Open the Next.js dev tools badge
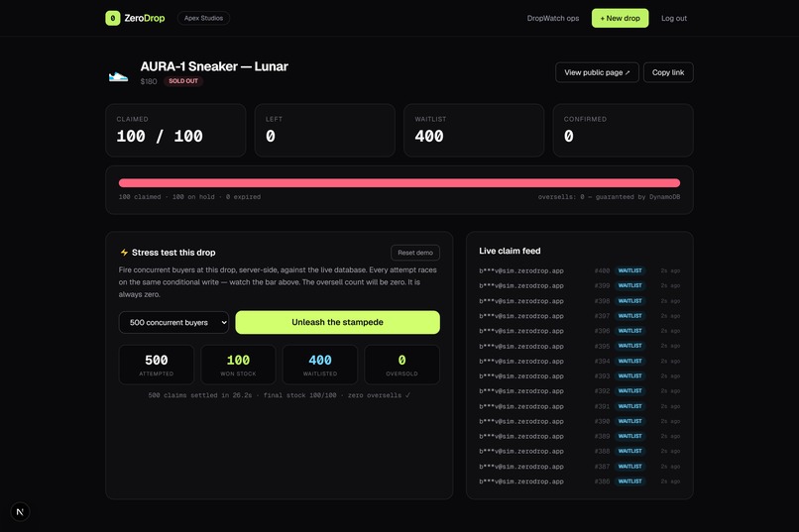Screen dimensions: 799x532 20,511
